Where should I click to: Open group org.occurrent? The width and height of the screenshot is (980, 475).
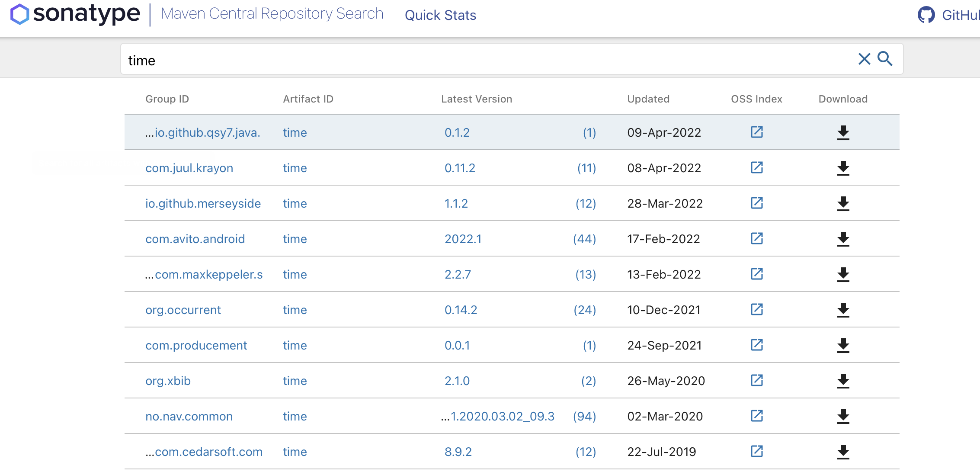pos(183,310)
